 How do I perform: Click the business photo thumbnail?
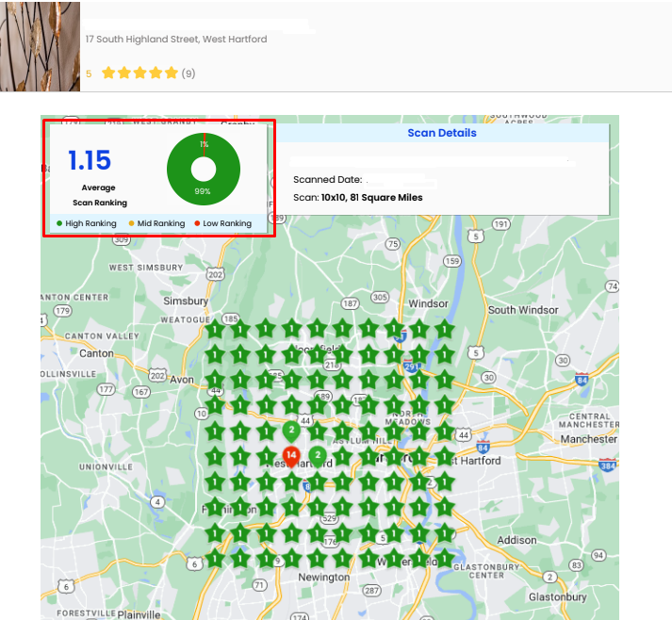(40, 46)
